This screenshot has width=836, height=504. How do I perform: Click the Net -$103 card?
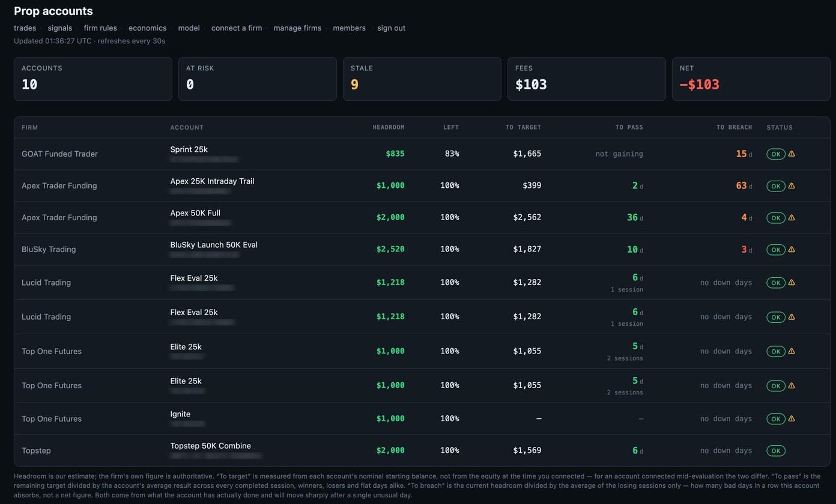[751, 79]
